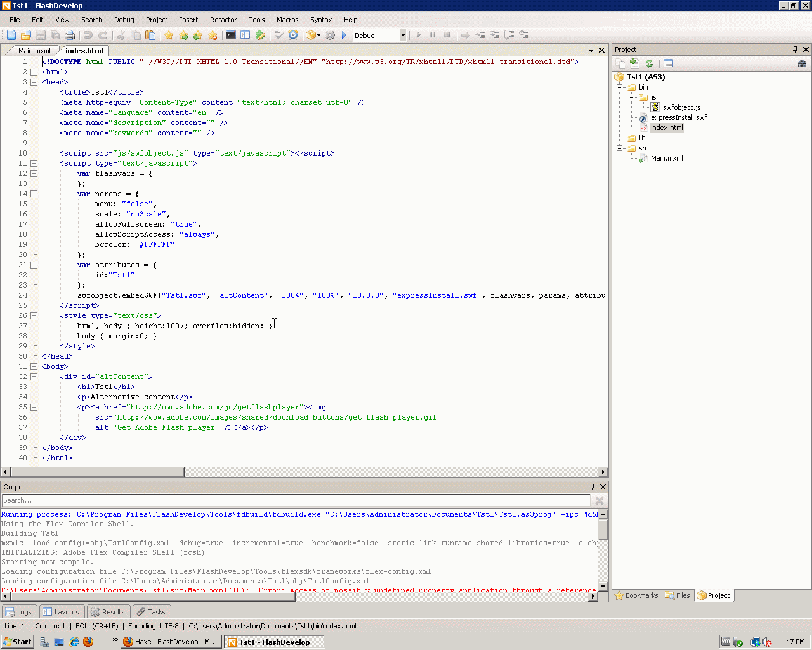Open the Tasks panel button
The height and width of the screenshot is (650, 812).
coord(151,612)
